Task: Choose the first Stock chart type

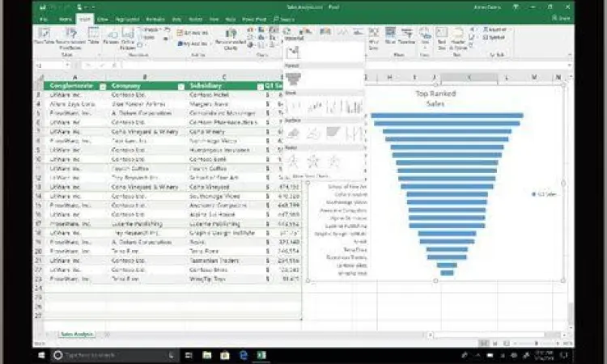Action: coord(295,107)
